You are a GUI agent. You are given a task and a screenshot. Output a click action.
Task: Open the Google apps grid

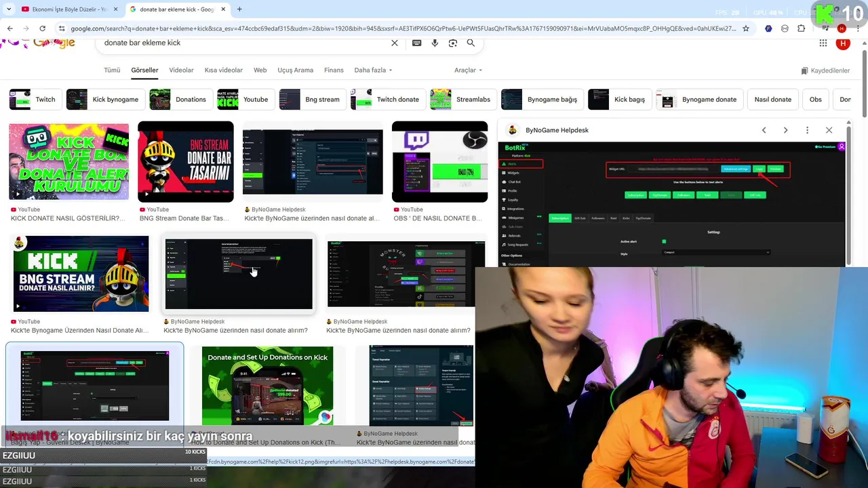[x=823, y=43]
